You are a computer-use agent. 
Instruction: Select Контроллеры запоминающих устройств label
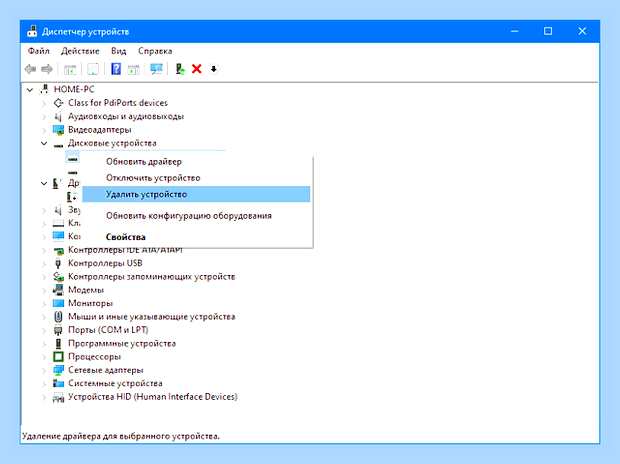(x=151, y=277)
